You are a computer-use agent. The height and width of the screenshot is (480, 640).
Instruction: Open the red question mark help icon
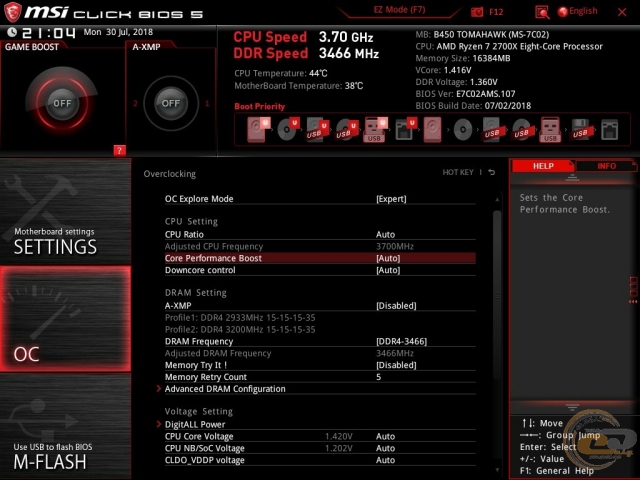coord(119,150)
